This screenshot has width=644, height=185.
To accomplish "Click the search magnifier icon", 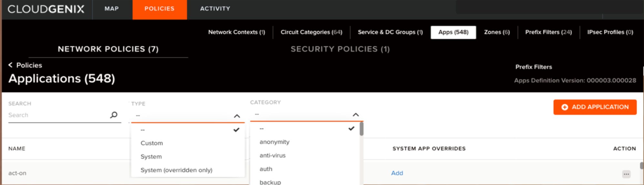I will click(x=114, y=115).
